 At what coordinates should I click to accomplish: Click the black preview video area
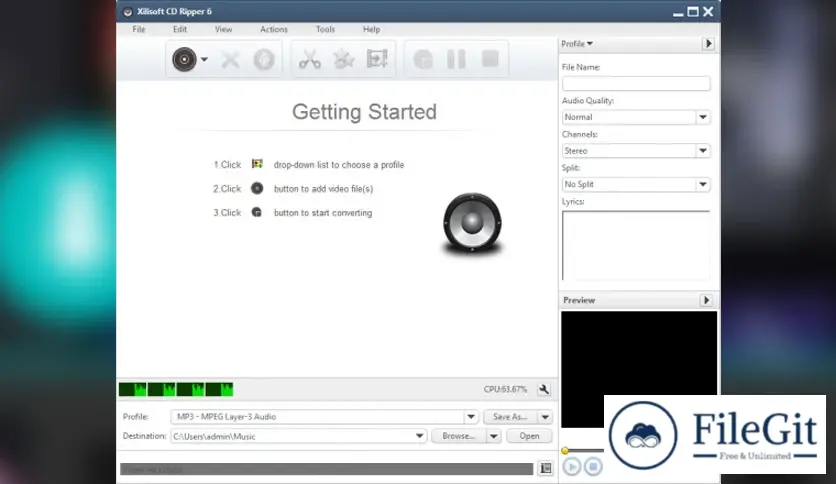click(x=639, y=369)
